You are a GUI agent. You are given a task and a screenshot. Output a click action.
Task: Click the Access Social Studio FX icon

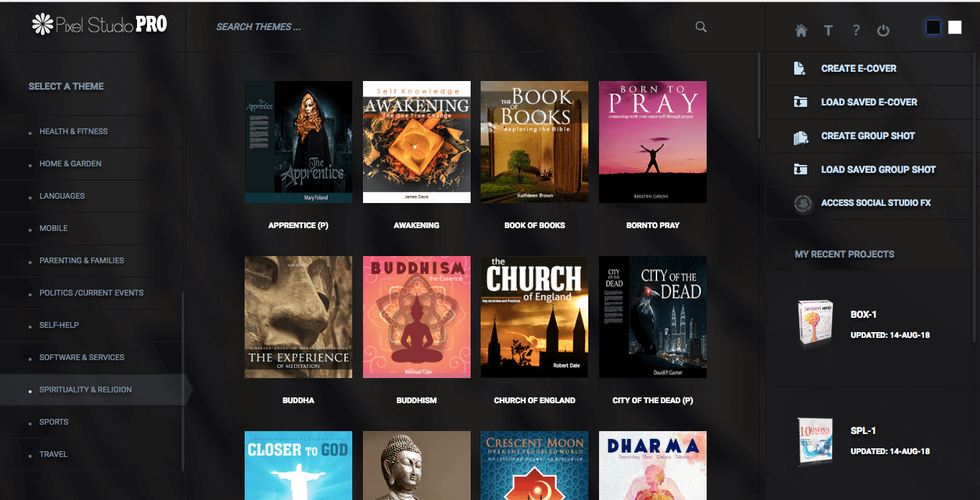click(x=803, y=203)
